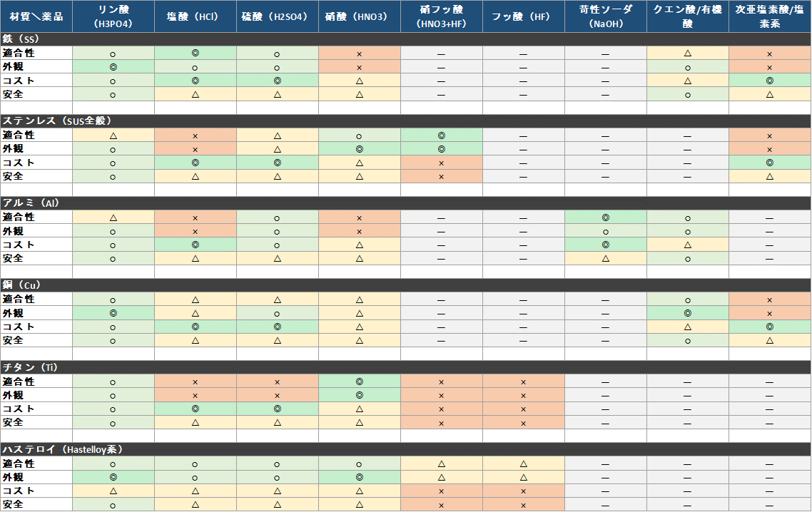Click the 次亜塩素酸/塩素系 column header
812x512 pixels.
click(x=769, y=16)
